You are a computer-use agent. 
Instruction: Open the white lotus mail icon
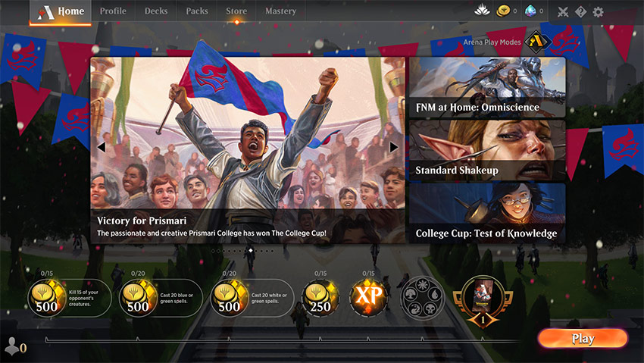pos(482,11)
